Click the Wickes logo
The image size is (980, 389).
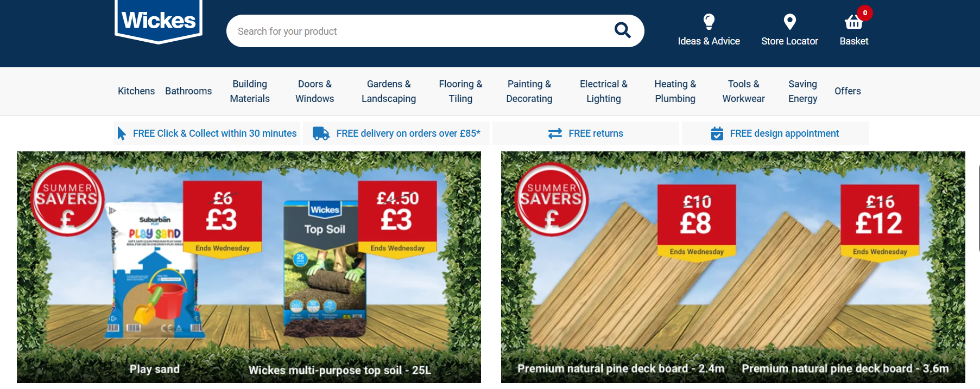click(x=159, y=21)
